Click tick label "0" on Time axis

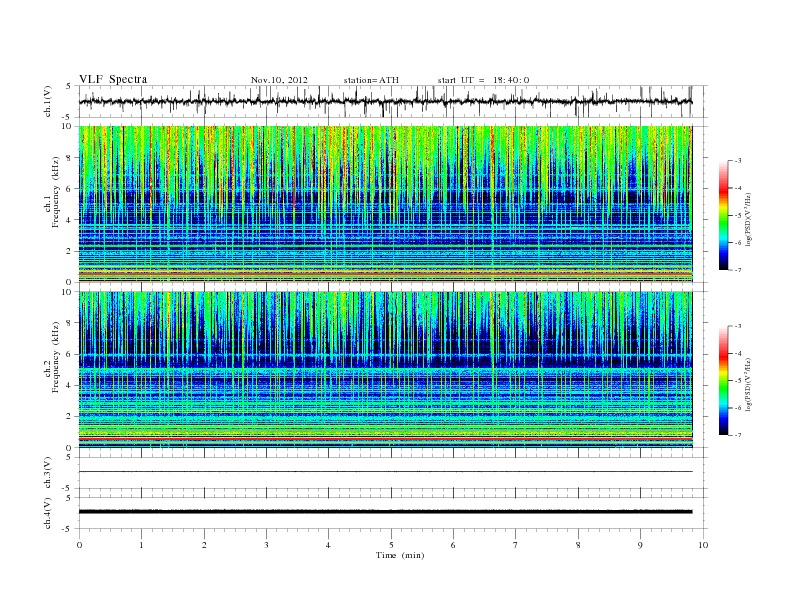tap(79, 545)
